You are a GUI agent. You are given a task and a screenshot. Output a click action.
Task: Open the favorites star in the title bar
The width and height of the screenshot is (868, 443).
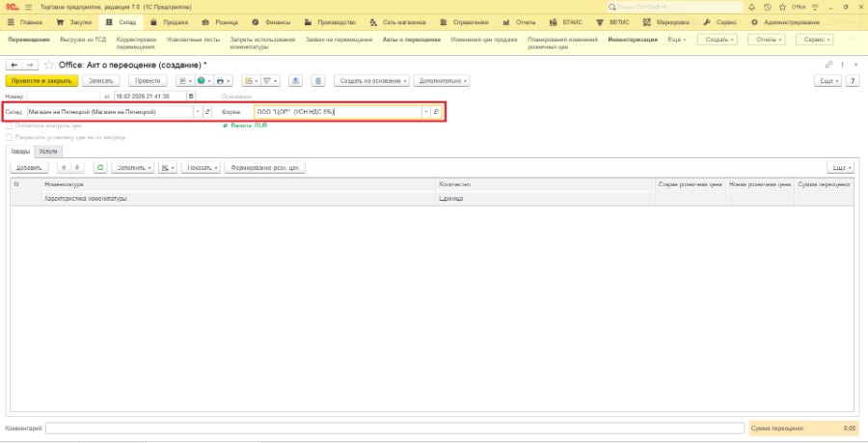pyautogui.click(x=782, y=7)
